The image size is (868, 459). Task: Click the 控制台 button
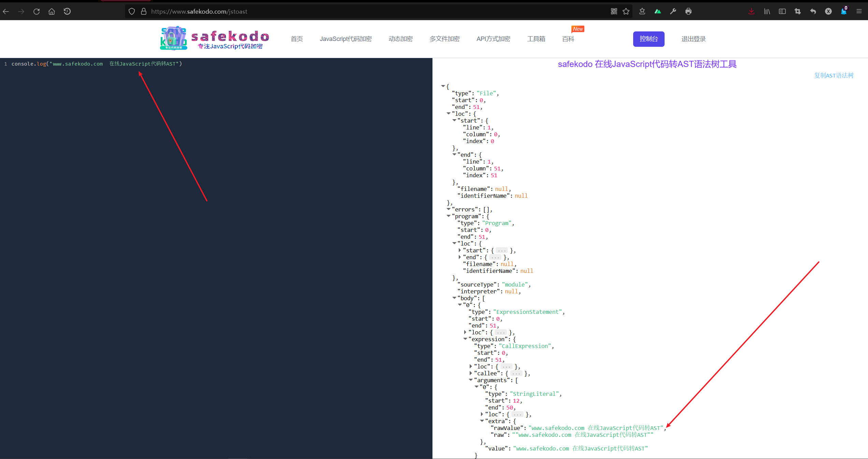click(649, 39)
